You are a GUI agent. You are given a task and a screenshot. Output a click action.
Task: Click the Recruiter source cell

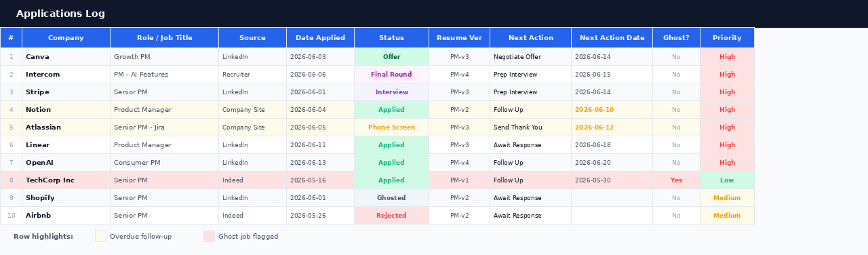[252, 75]
